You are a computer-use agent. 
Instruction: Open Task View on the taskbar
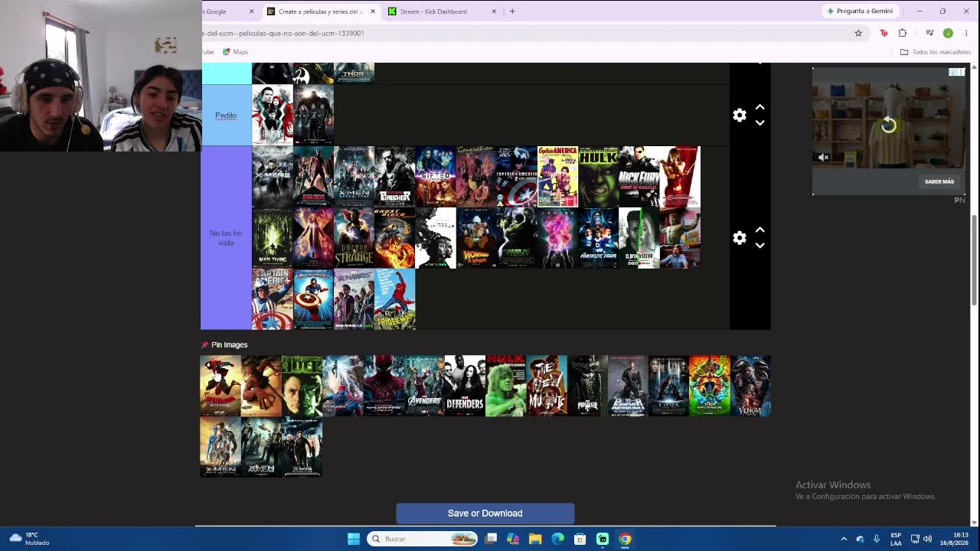pos(492,539)
